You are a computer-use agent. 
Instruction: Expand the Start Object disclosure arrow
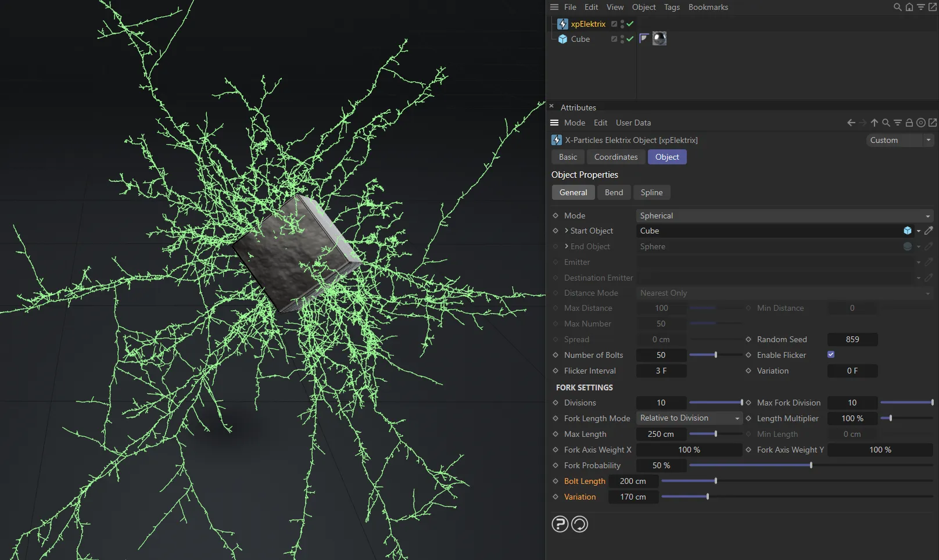point(567,231)
